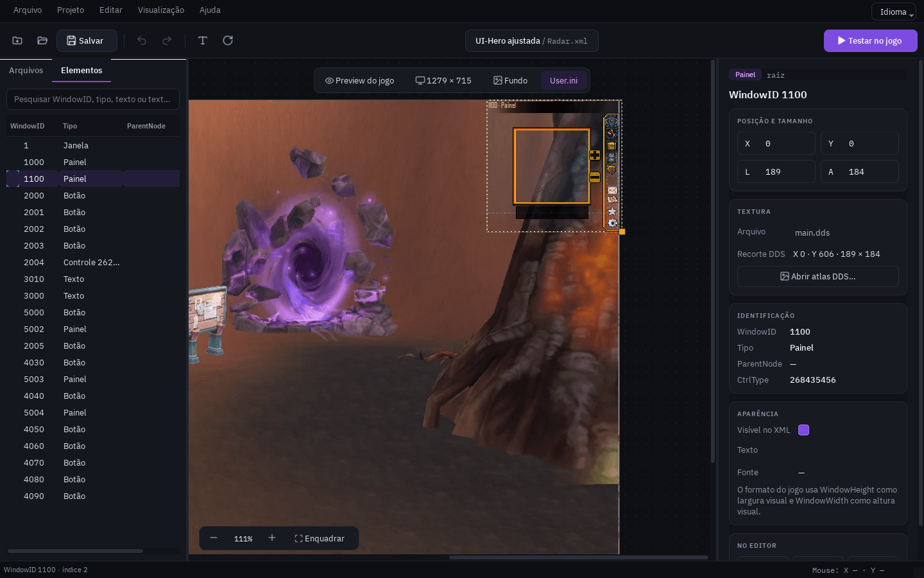Select row 2000 Botão
Viewport: 924px width, 578px height.
(93, 196)
